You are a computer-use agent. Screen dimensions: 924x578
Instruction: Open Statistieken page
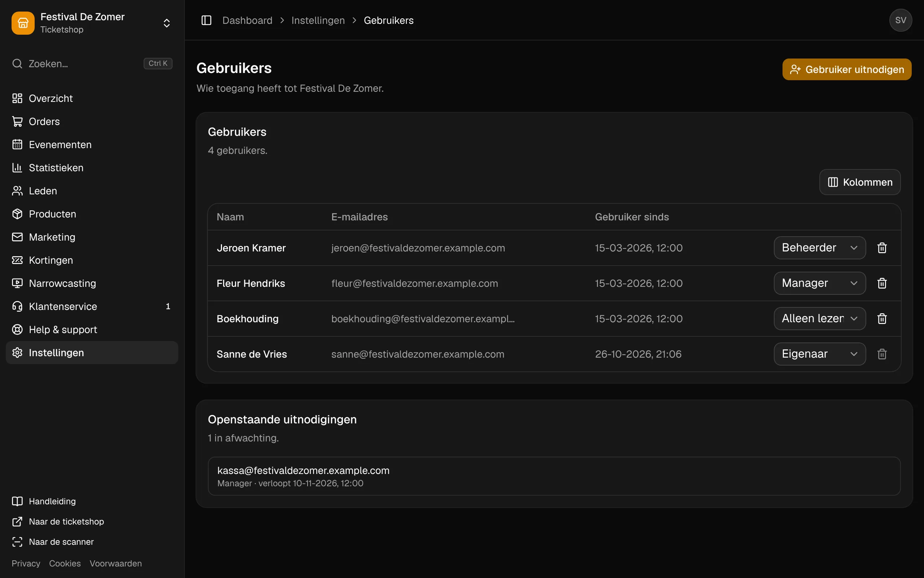tap(92, 168)
